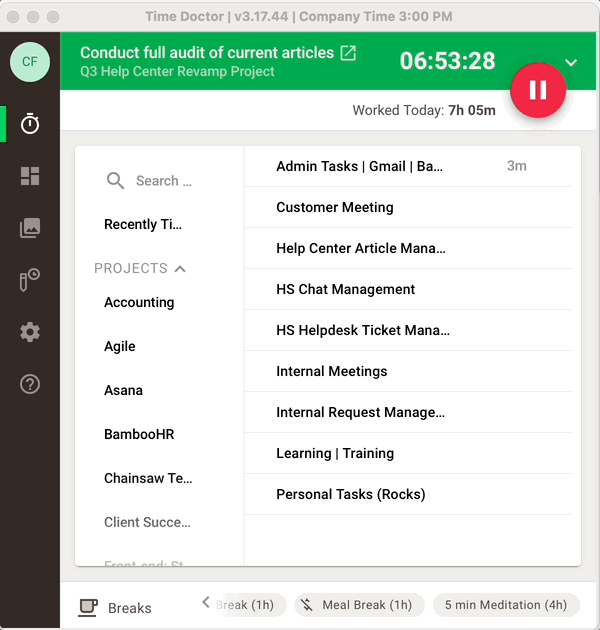Screen dimensions: 600x630
Task: Expand the header dropdown chevron
Action: (x=571, y=62)
